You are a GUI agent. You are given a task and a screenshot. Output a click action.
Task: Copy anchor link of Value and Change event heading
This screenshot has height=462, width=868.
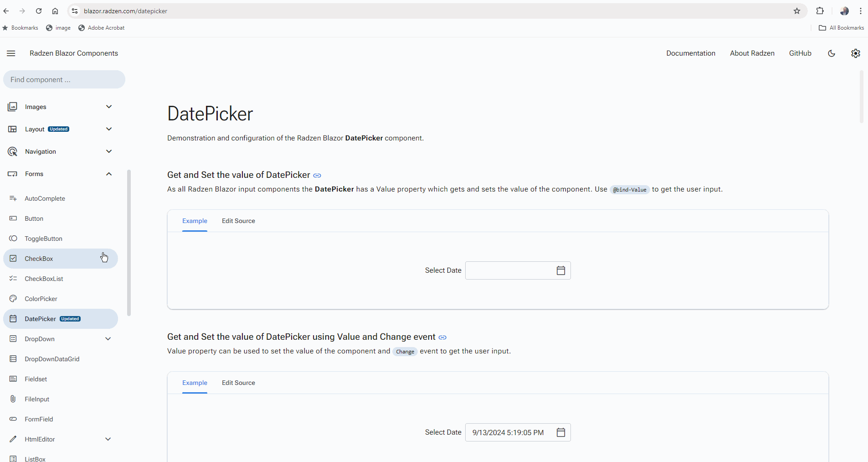(x=442, y=337)
